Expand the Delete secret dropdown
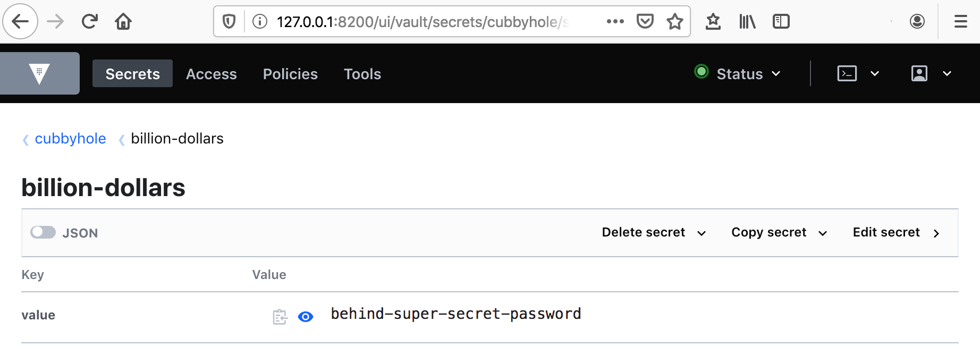 point(654,233)
